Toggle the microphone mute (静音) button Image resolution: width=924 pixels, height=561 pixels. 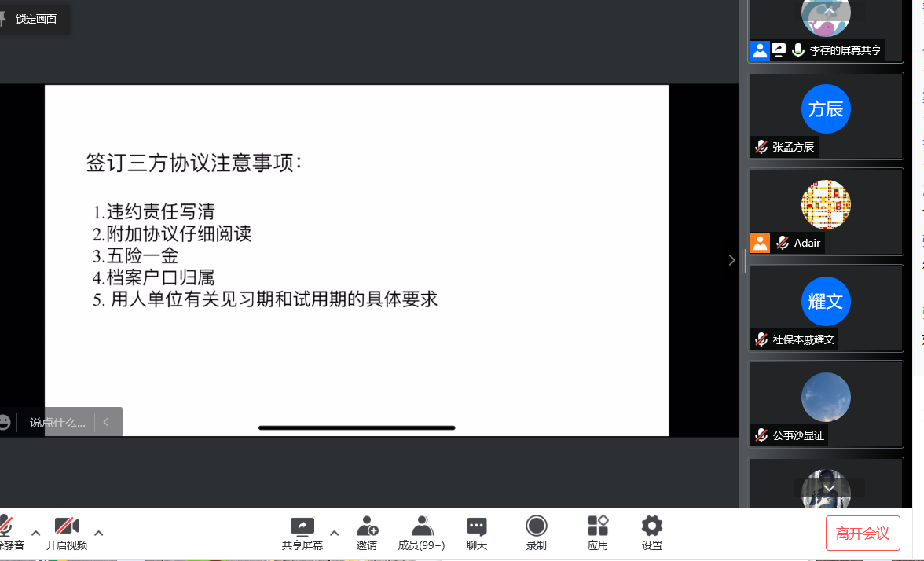point(6,527)
